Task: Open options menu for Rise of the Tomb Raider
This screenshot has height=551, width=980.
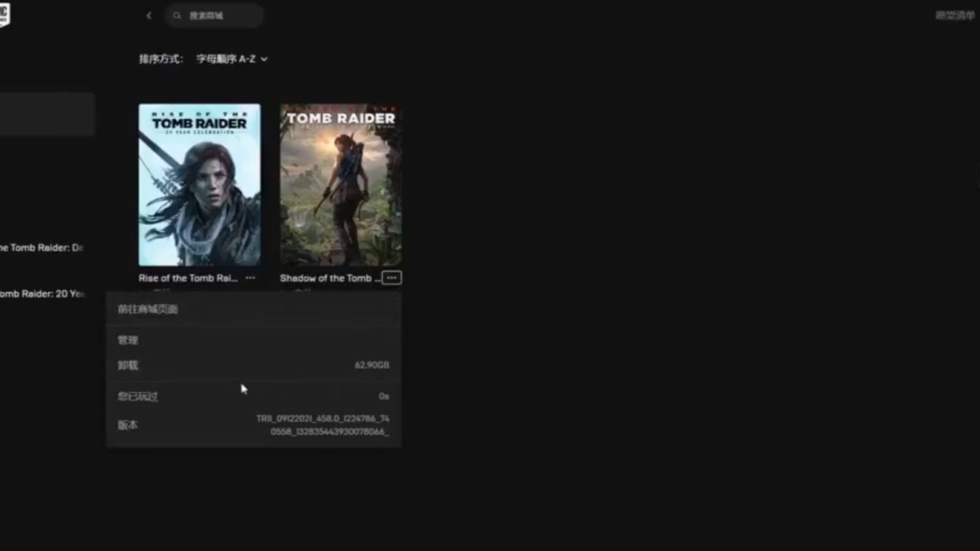Action: point(250,278)
